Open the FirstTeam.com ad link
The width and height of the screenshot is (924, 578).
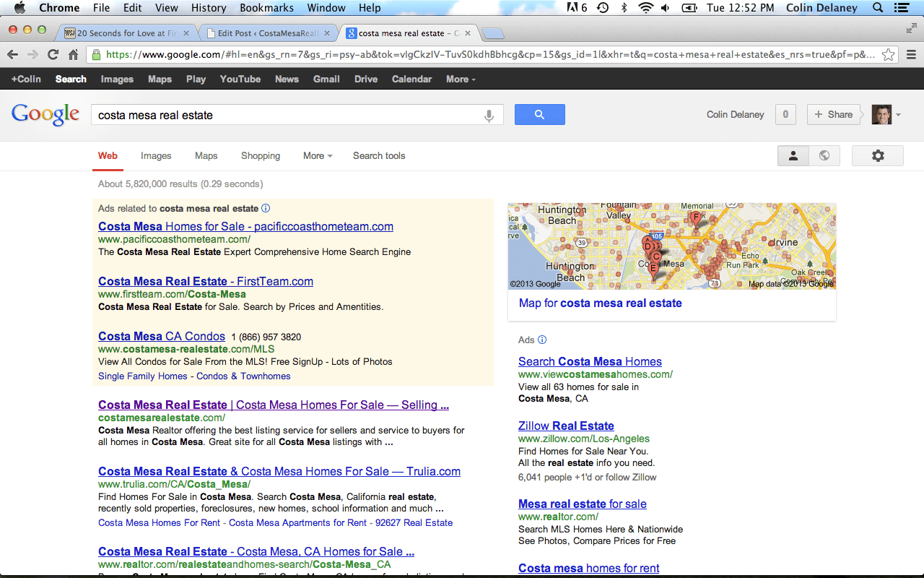point(206,281)
